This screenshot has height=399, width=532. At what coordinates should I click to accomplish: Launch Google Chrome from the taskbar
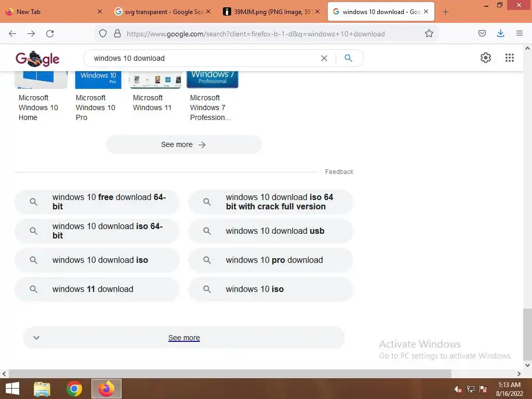coord(74,389)
